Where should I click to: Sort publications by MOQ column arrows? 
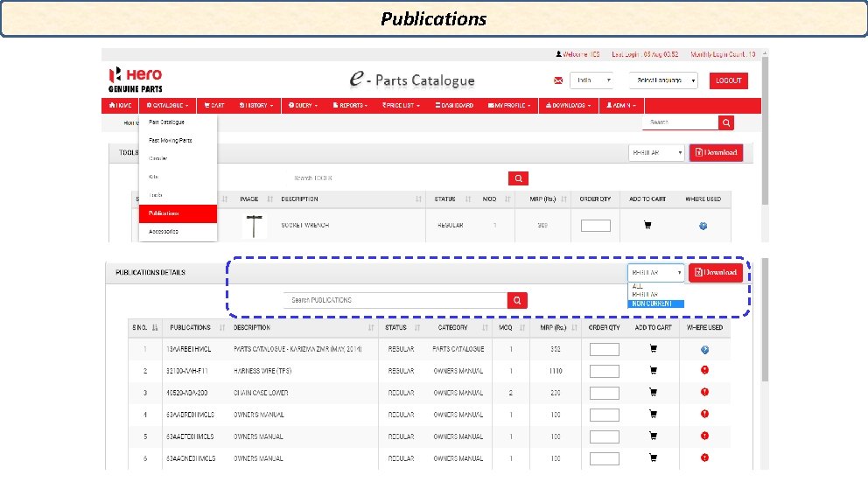coord(522,328)
